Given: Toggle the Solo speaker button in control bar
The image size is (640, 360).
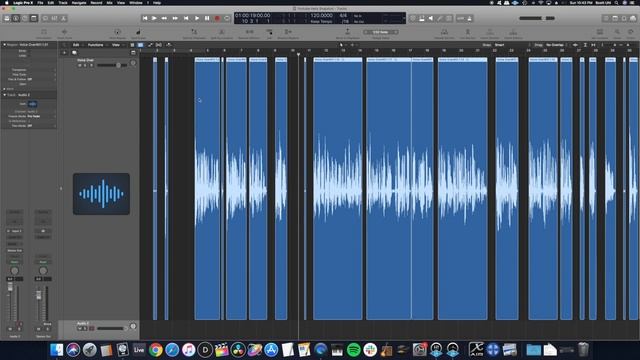Looking at the screenshot, I should click(x=431, y=18).
